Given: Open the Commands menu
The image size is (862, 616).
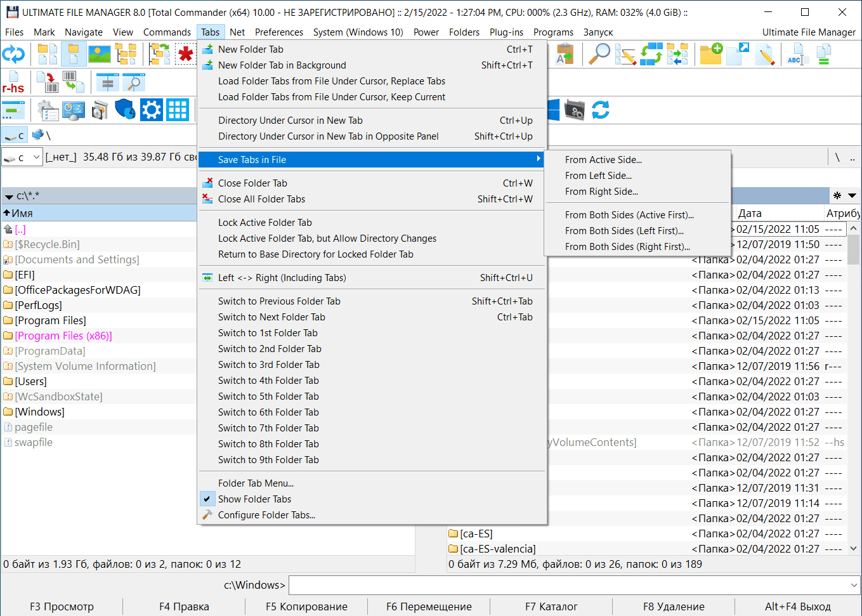Looking at the screenshot, I should point(167,32).
